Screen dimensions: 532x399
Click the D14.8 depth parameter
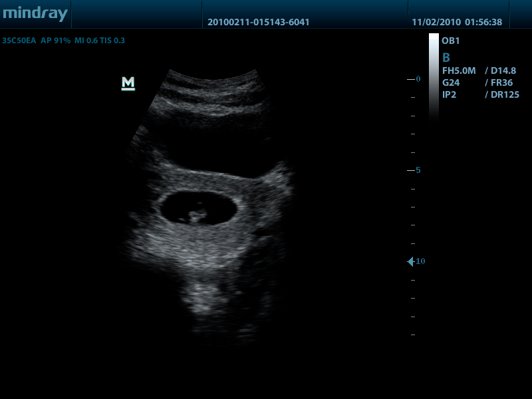(503, 70)
